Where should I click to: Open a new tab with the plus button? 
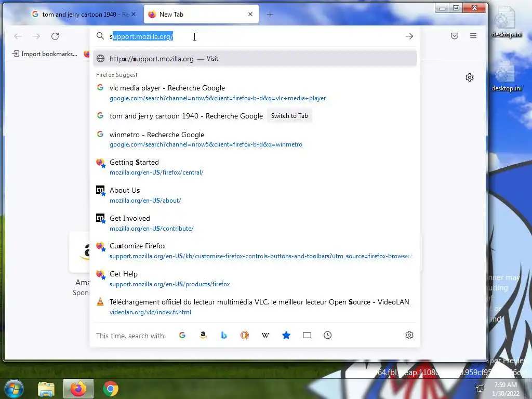(x=270, y=14)
